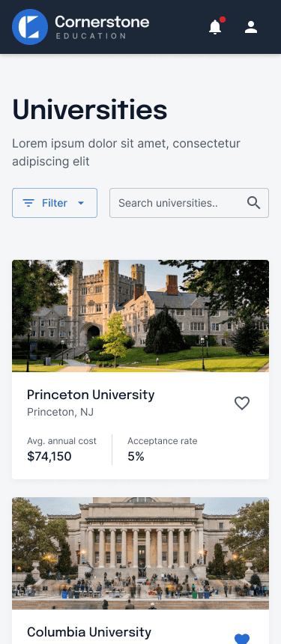Click the 5% acceptance rate value
The height and width of the screenshot is (644, 281).
136,456
